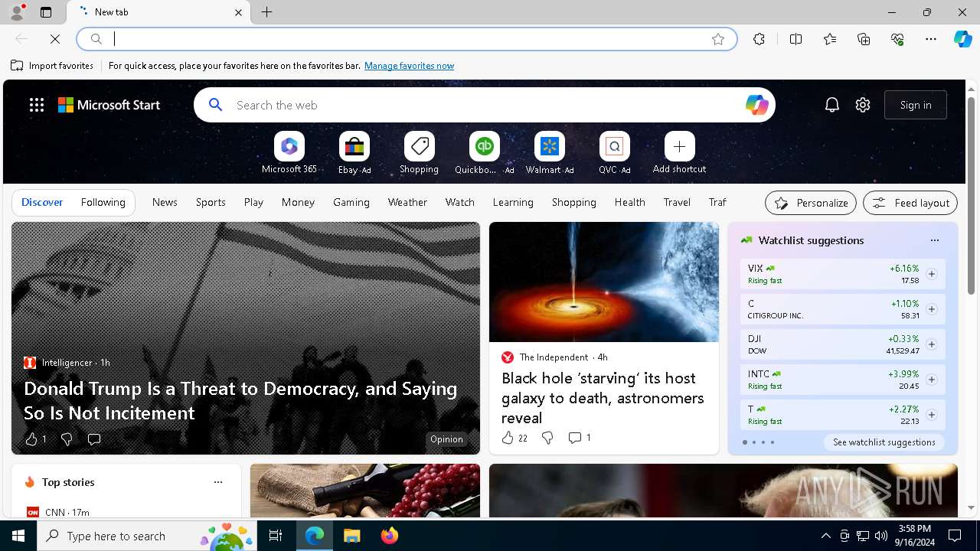
Task: Show hidden system tray icons
Action: point(825,536)
